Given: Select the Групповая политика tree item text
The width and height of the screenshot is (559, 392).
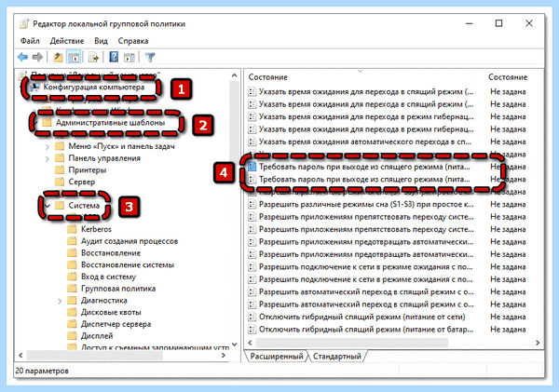Looking at the screenshot, I should [118, 289].
